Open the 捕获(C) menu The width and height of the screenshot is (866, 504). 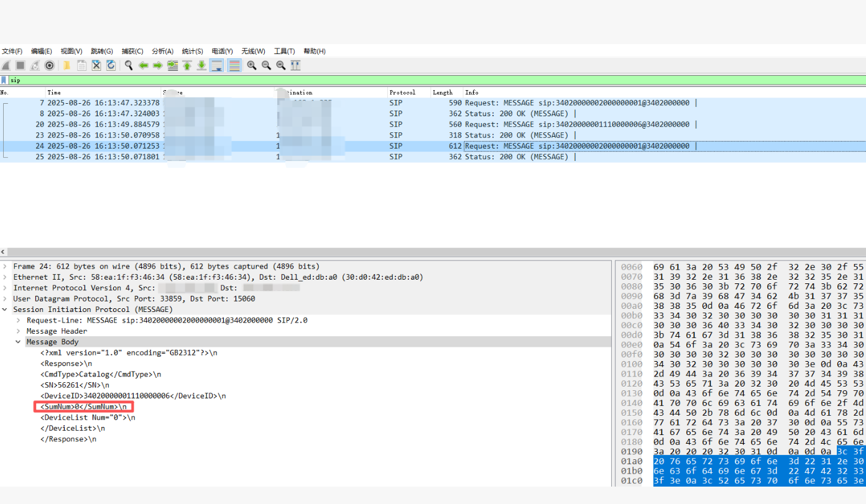[132, 51]
